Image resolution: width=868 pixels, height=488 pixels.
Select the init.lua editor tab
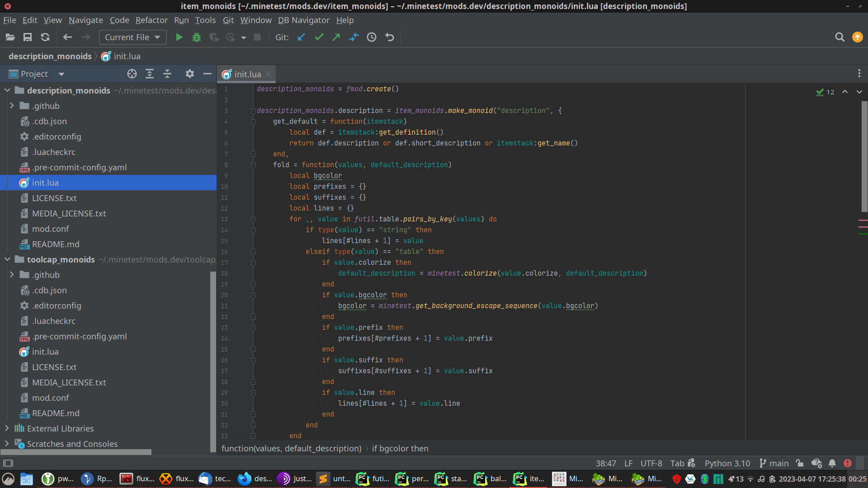(x=247, y=75)
